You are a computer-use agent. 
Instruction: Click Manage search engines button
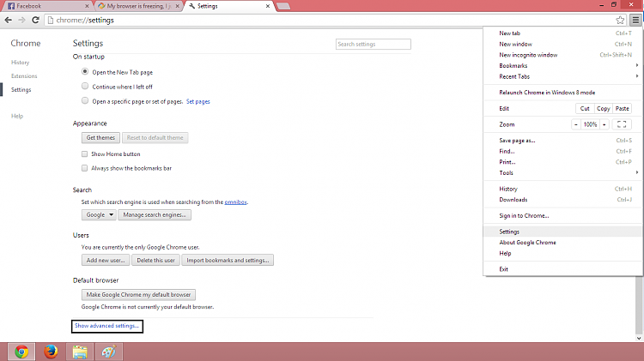[x=155, y=214]
